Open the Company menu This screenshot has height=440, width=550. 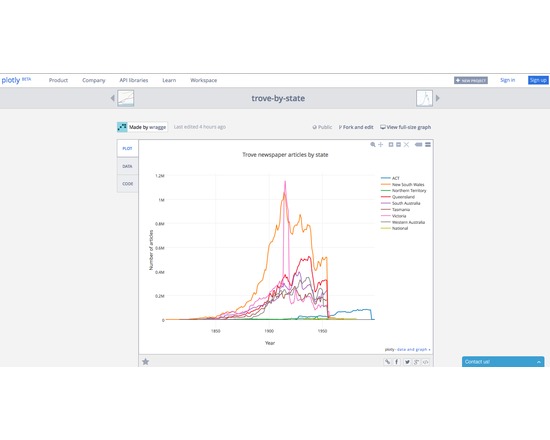(x=94, y=80)
